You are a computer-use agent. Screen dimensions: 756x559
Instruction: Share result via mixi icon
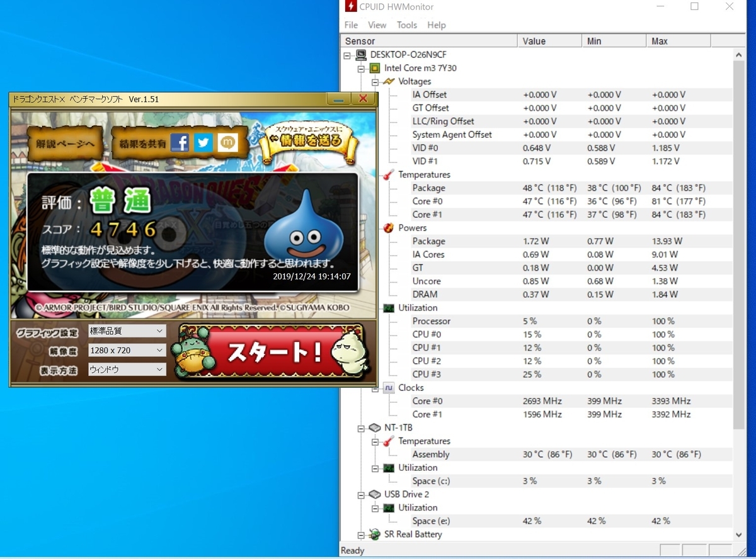click(x=227, y=143)
